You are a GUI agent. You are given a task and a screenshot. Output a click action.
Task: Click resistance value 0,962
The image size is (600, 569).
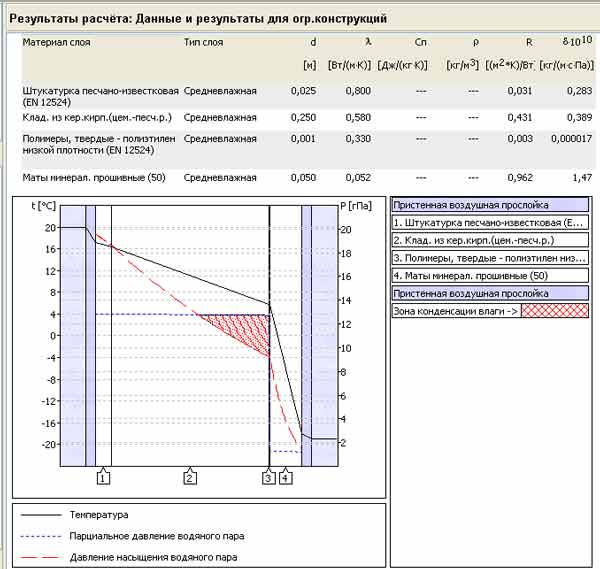click(520, 178)
